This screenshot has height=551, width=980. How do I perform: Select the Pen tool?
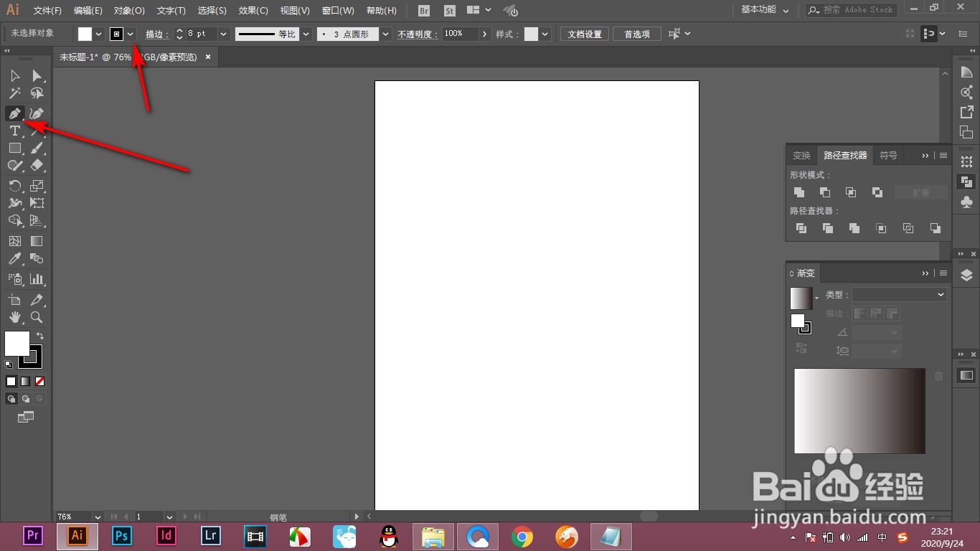pyautogui.click(x=14, y=113)
